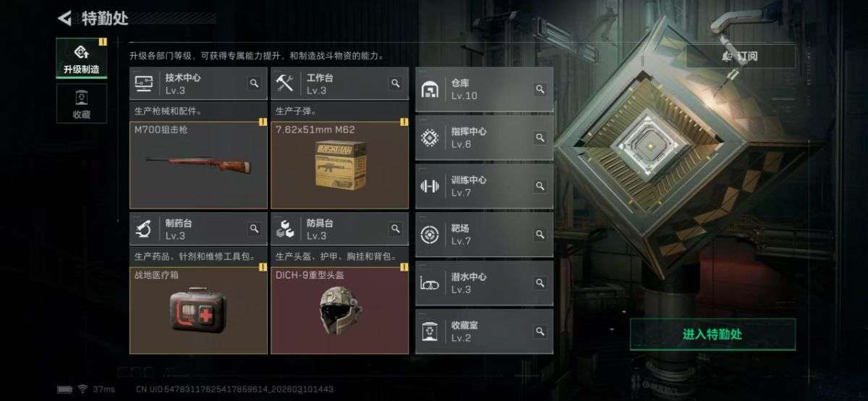Choose the 潜水中心 diving goggles icon

[430, 284]
